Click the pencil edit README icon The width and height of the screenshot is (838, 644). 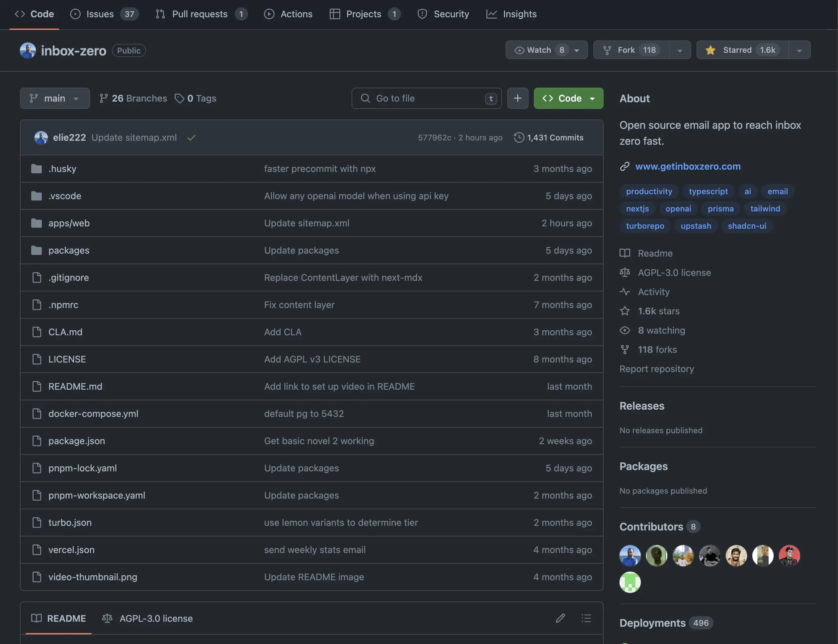(x=560, y=618)
